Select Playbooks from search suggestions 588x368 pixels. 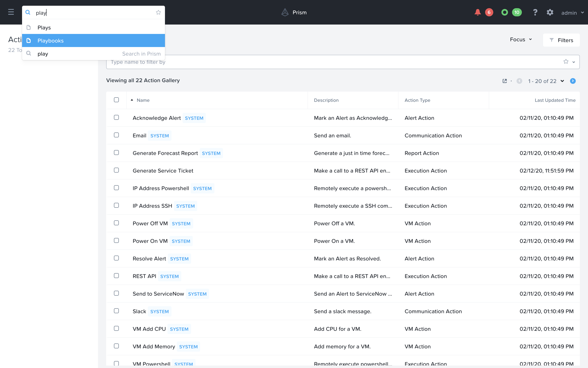click(x=94, y=40)
